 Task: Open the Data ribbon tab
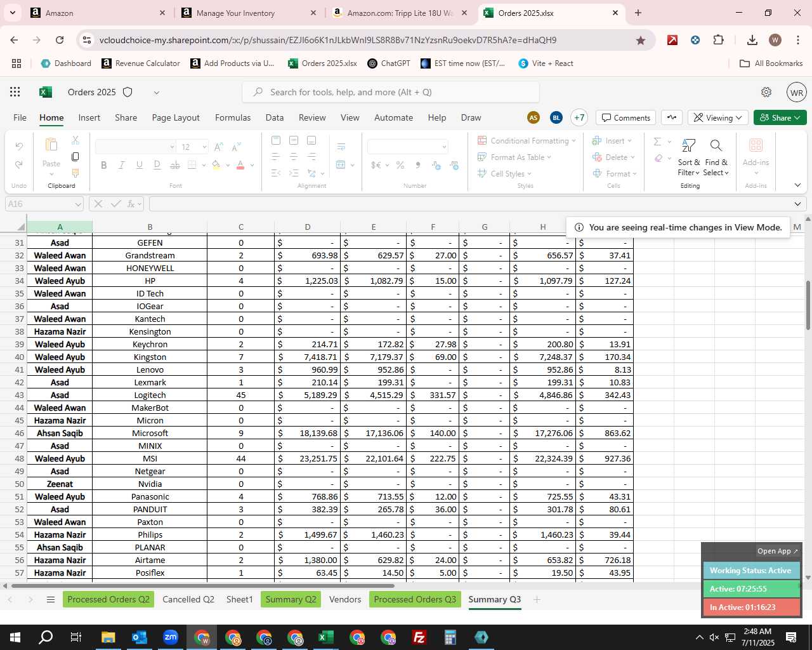point(275,117)
